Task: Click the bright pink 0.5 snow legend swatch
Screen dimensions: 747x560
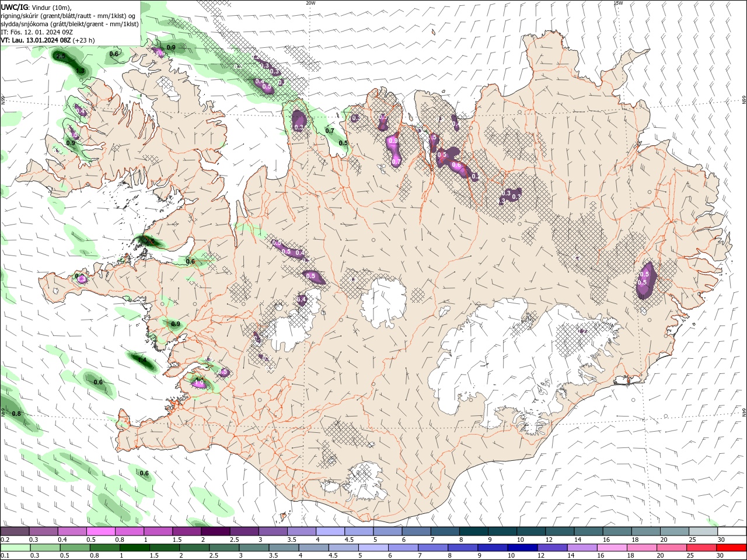Action: (x=100, y=531)
